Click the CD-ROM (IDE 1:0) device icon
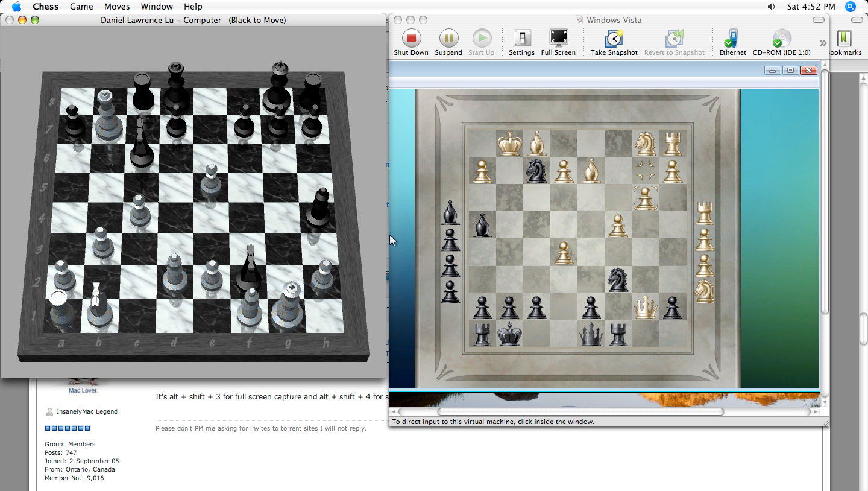Screen dimensions: 868x491 click(781, 43)
